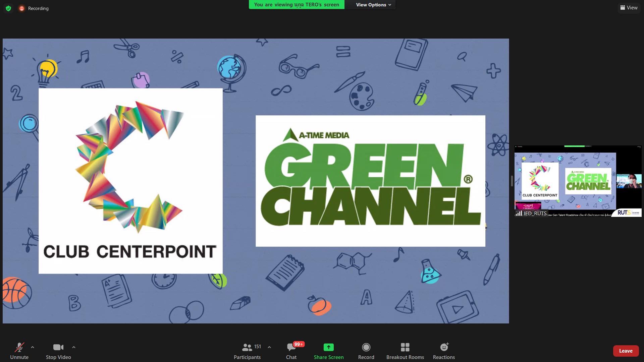This screenshot has width=644, height=362.
Task: Unmute the microphone
Action: pyautogui.click(x=19, y=351)
